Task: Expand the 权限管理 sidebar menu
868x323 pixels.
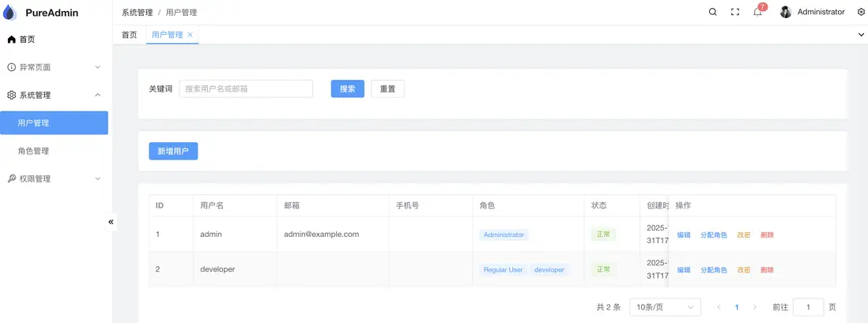Action: (x=54, y=178)
